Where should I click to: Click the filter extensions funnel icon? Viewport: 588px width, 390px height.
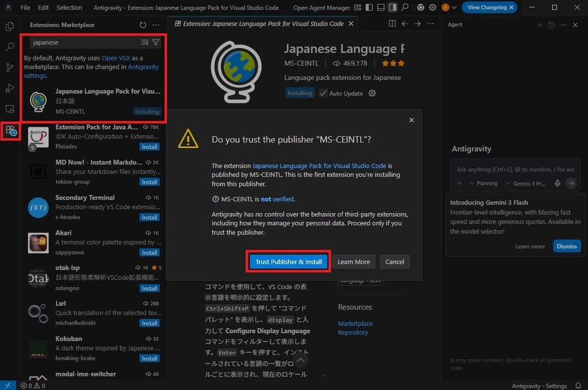point(156,42)
